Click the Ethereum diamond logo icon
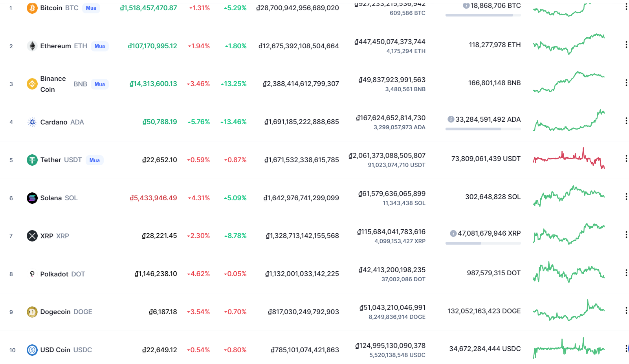The image size is (629, 364). [32, 46]
